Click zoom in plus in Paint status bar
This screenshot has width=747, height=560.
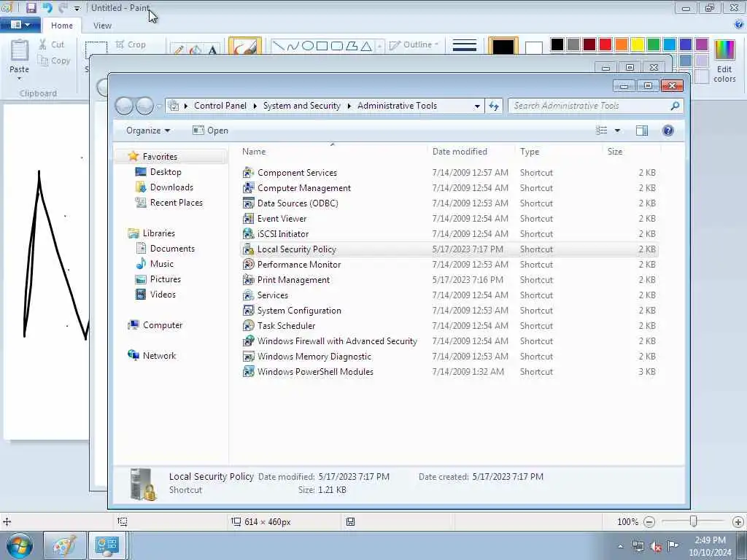pyautogui.click(x=738, y=522)
